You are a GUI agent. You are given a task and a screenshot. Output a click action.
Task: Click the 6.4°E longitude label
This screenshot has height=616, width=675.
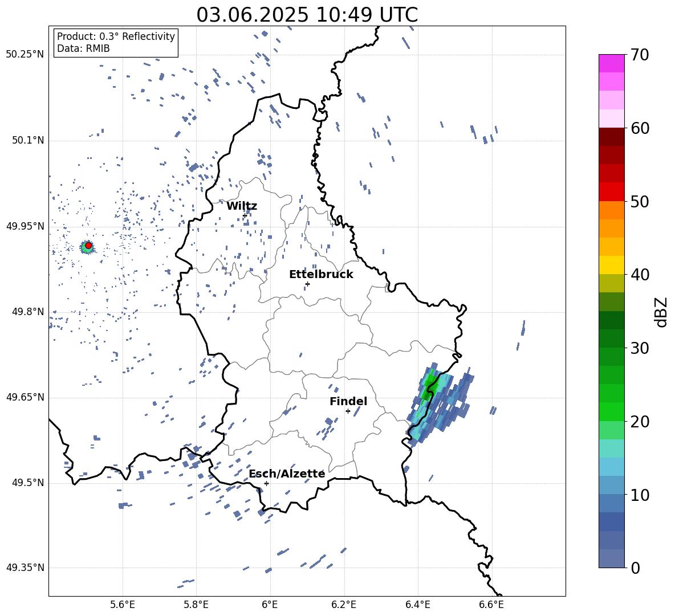(x=418, y=605)
